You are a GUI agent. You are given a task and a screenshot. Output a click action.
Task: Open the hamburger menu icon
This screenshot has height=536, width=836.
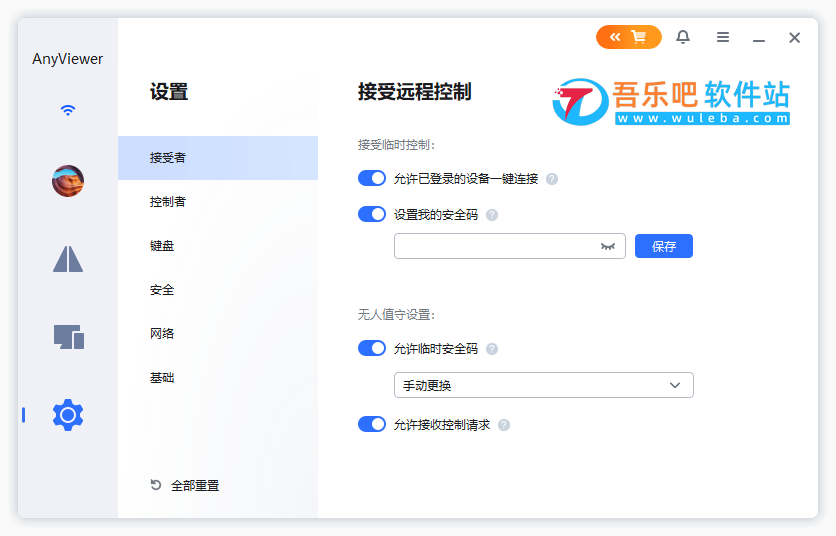(x=722, y=37)
